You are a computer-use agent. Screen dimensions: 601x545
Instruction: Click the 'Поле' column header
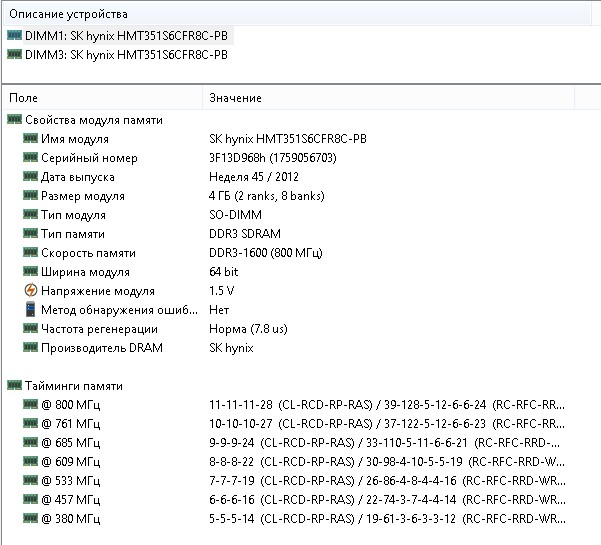click(x=102, y=98)
